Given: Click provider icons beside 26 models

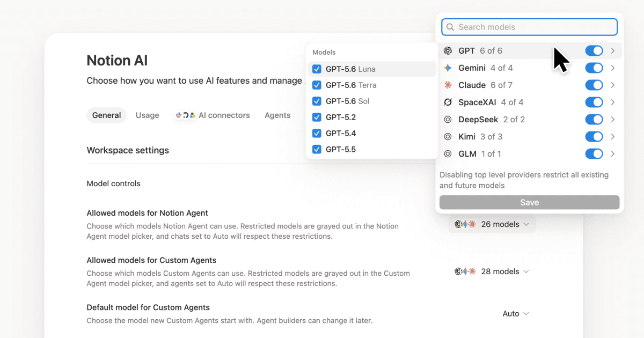Looking at the screenshot, I should coord(465,224).
